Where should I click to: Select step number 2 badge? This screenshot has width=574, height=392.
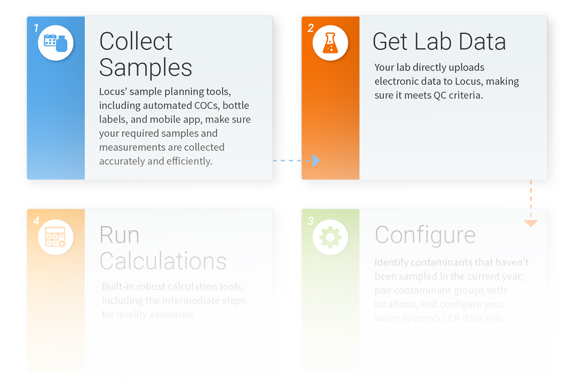311,28
